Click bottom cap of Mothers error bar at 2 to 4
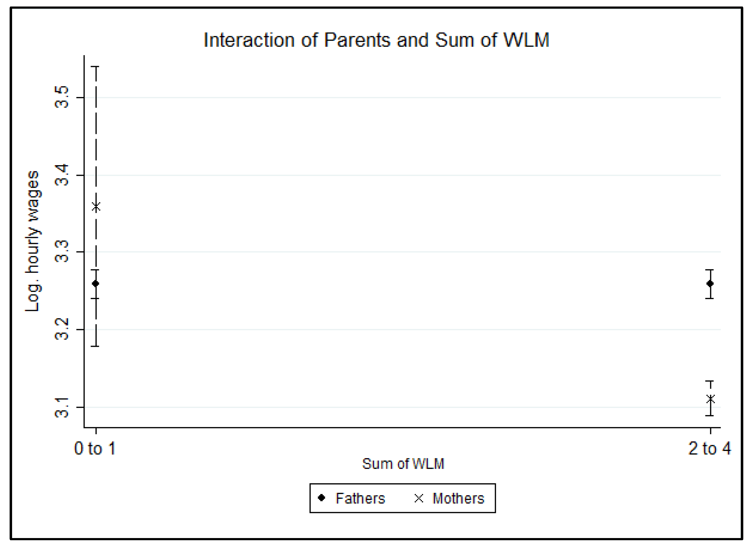This screenshot has width=756, height=552. [x=710, y=416]
